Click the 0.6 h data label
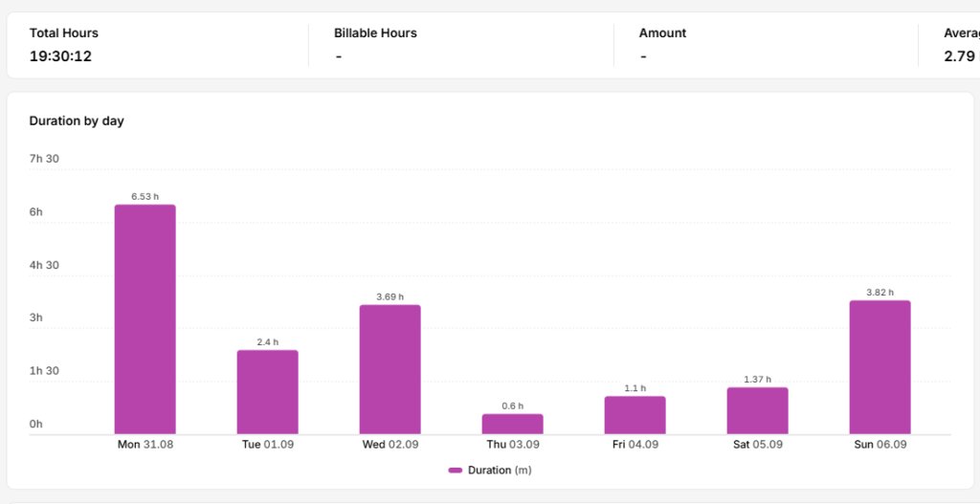Viewport: 980px width, 504px height. 513,405
